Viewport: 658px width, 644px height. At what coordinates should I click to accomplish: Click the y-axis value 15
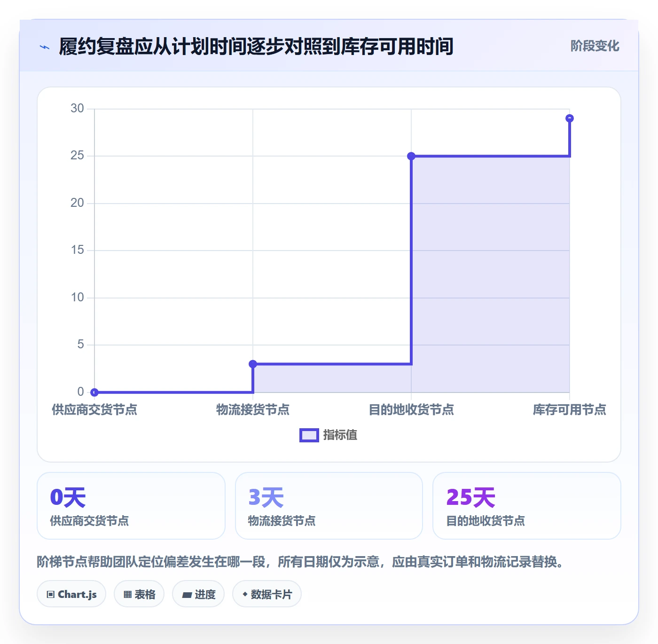(x=77, y=250)
